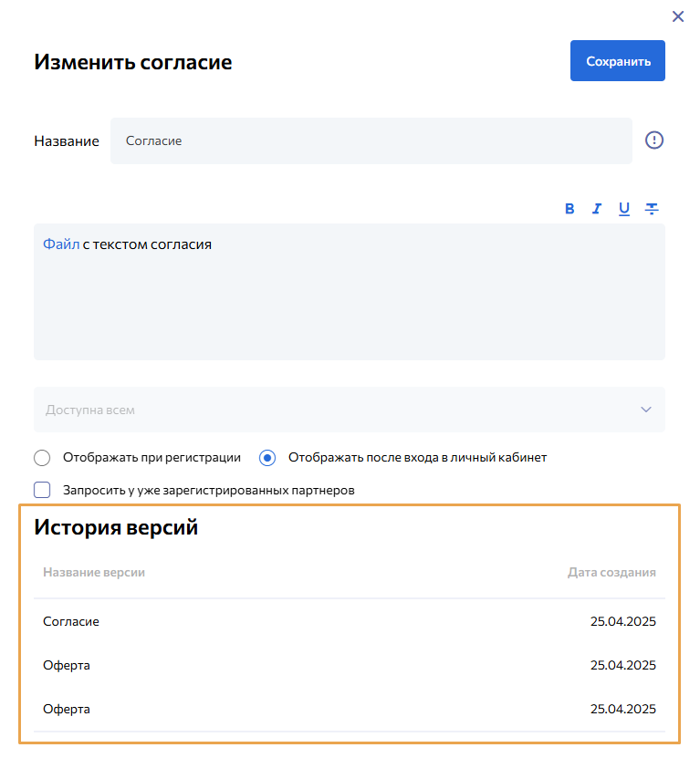The height and width of the screenshot is (758, 700).
Task: Enable "Запросить у уже зарегистрированных партнеров" checkbox
Action: (x=42, y=490)
